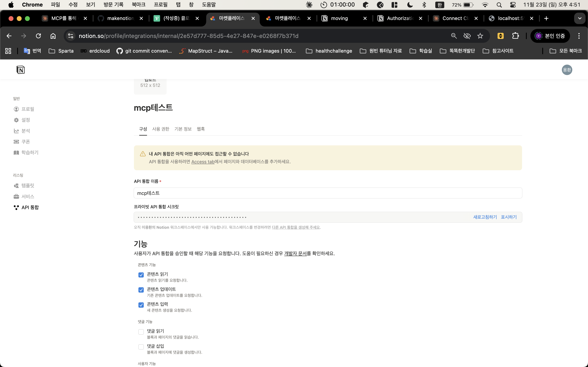
Task: Open 설정 gear in the sidebar
Action: 26,120
